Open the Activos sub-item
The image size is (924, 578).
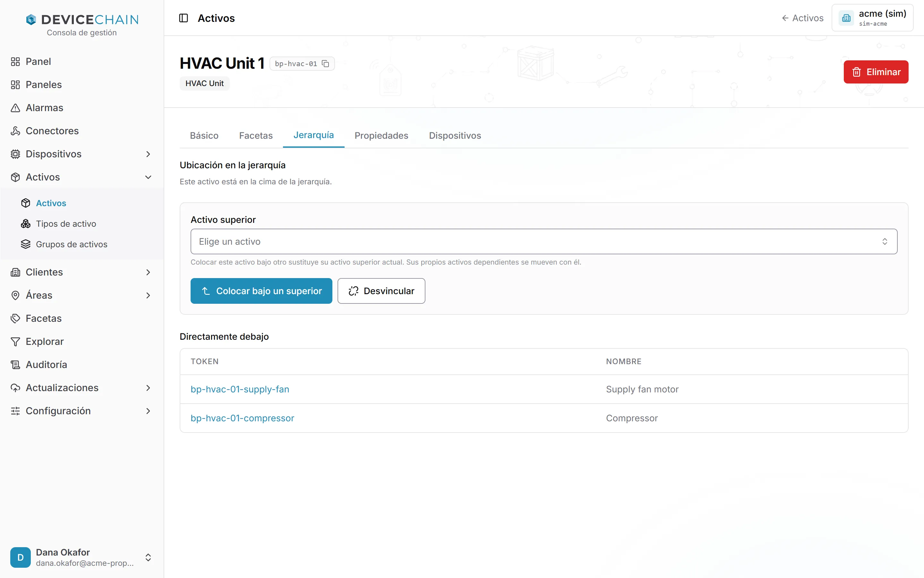click(x=51, y=203)
